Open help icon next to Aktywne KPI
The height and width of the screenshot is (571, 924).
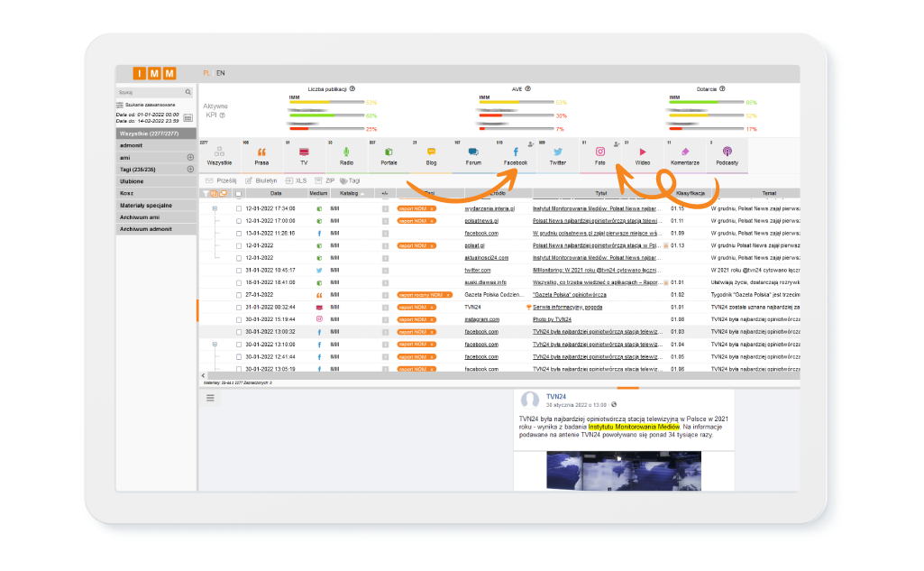point(223,115)
